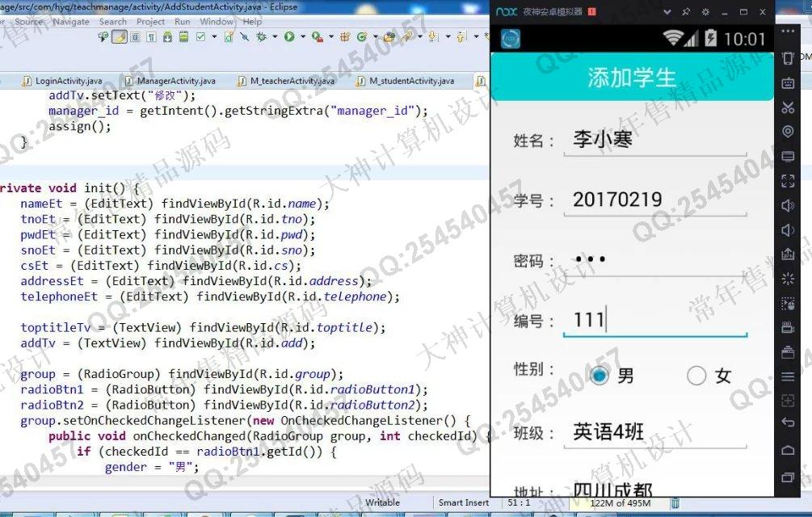Click the Open Type folder icon in toolbar
812x517 pixels.
[x=389, y=36]
